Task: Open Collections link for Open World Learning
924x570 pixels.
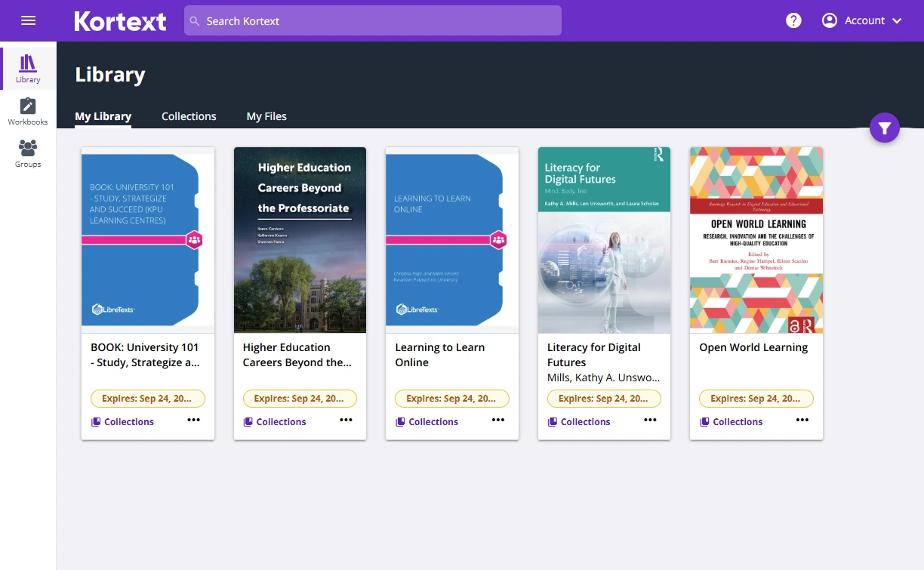Action: tap(731, 422)
